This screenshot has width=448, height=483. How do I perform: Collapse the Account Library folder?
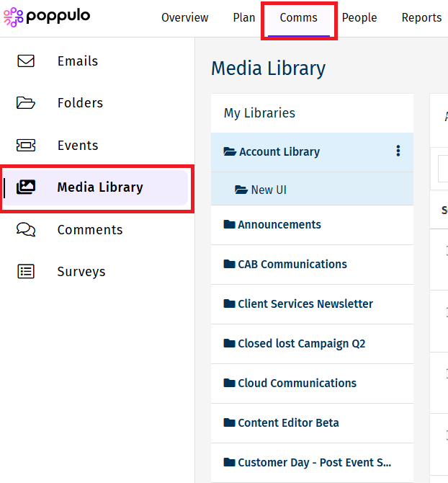230,152
